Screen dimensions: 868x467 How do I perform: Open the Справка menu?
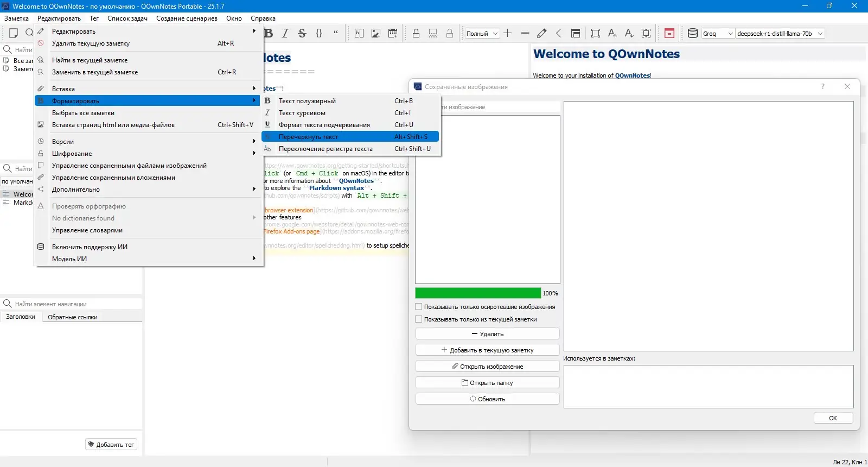263,18
